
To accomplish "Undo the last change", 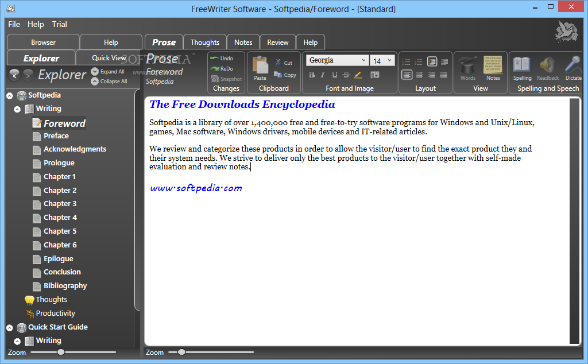I will 222,59.
